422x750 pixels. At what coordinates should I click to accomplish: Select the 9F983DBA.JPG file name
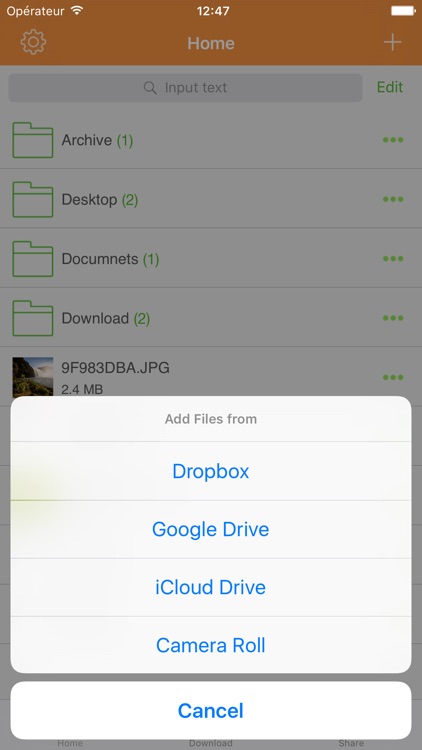coord(115,368)
